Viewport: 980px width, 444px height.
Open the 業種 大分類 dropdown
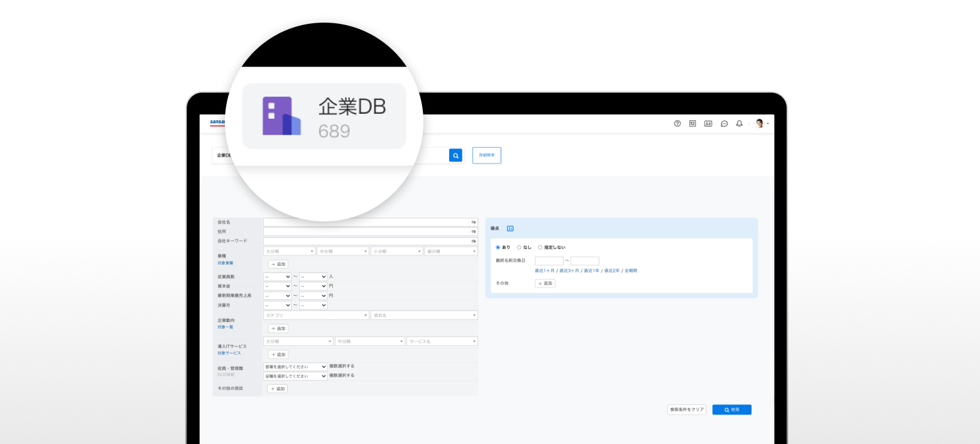coord(290,251)
